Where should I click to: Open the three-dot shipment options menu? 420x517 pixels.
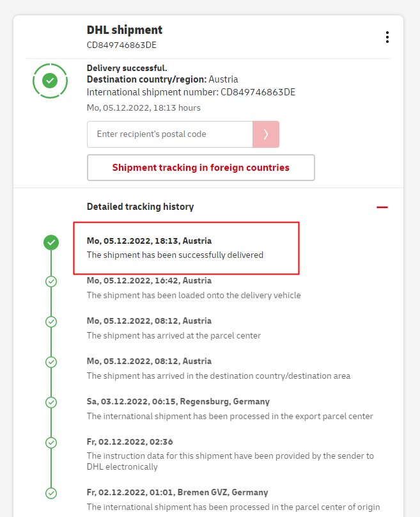coord(387,37)
